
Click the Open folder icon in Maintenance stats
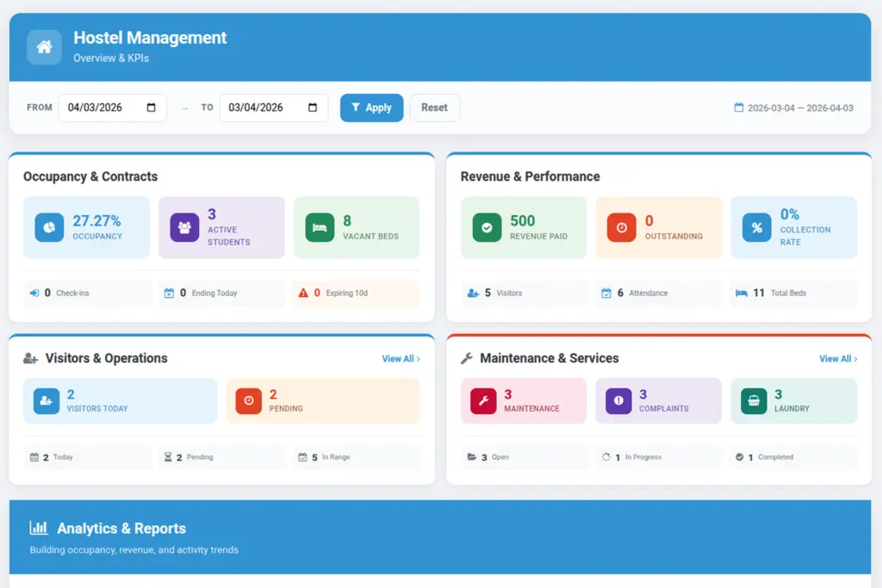coord(472,457)
